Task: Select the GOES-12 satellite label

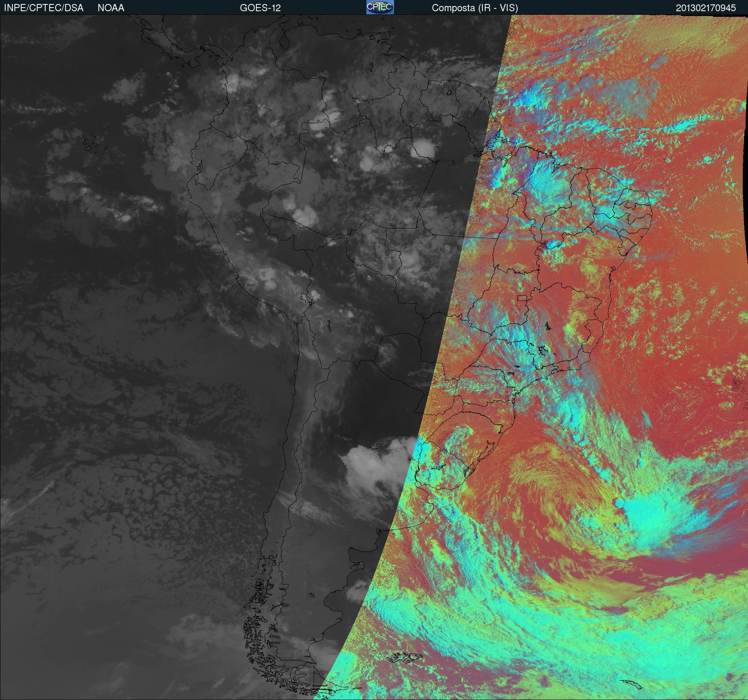Action: [x=260, y=8]
